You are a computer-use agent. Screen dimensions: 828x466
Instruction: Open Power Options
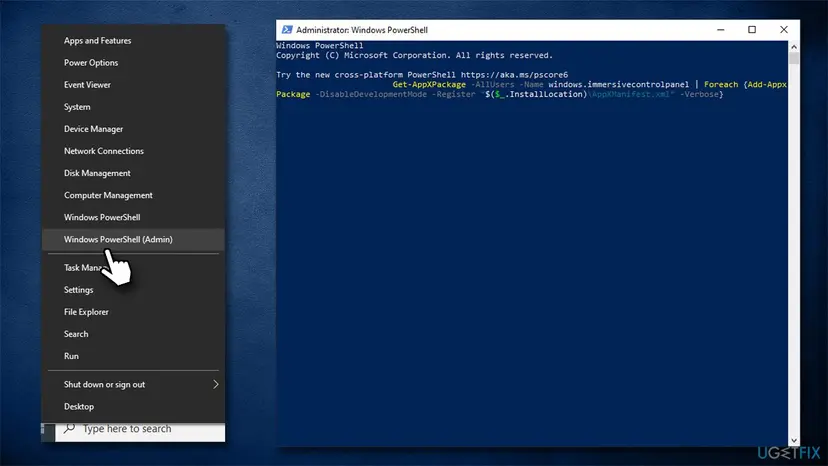tap(133, 63)
